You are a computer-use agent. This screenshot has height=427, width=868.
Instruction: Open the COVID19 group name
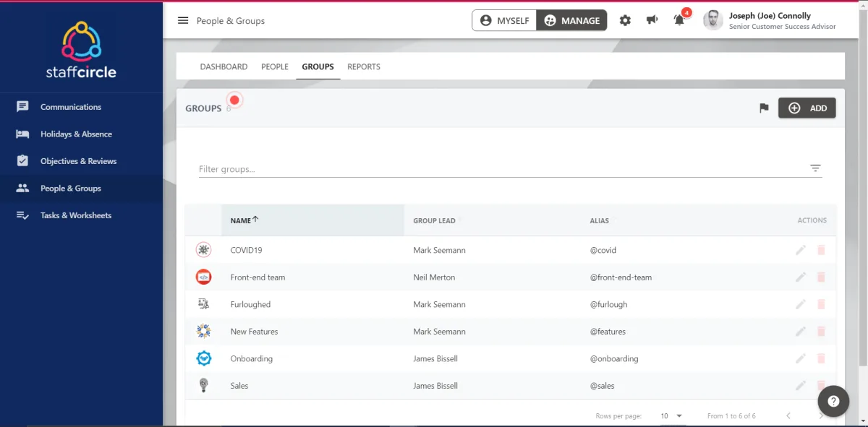coord(246,250)
